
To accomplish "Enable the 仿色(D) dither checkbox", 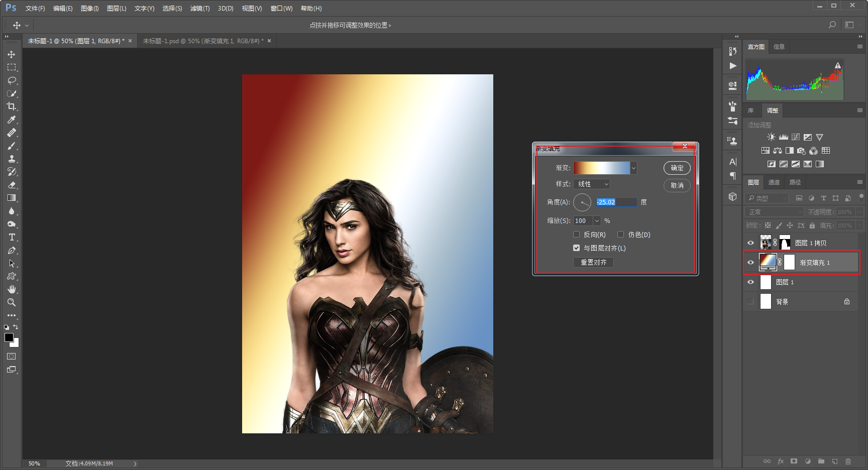I will click(621, 234).
